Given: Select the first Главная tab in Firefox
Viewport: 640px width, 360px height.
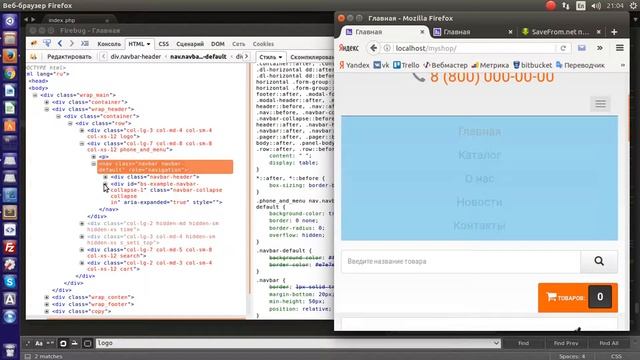Looking at the screenshot, I should (x=385, y=32).
